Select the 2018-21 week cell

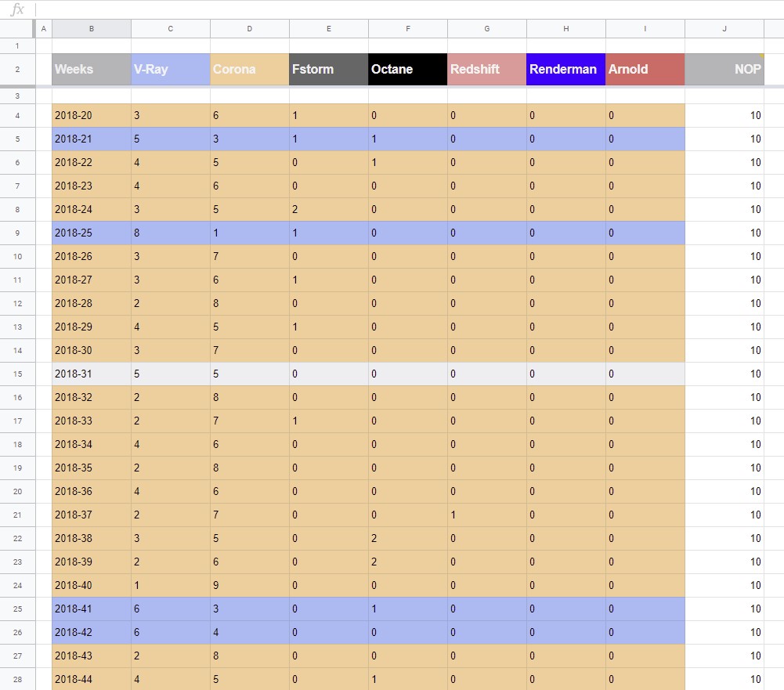click(x=92, y=139)
